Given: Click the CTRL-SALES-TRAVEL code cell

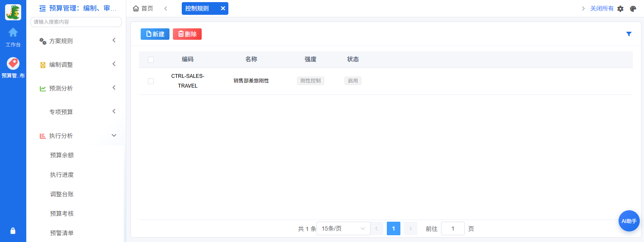Looking at the screenshot, I should [188, 81].
